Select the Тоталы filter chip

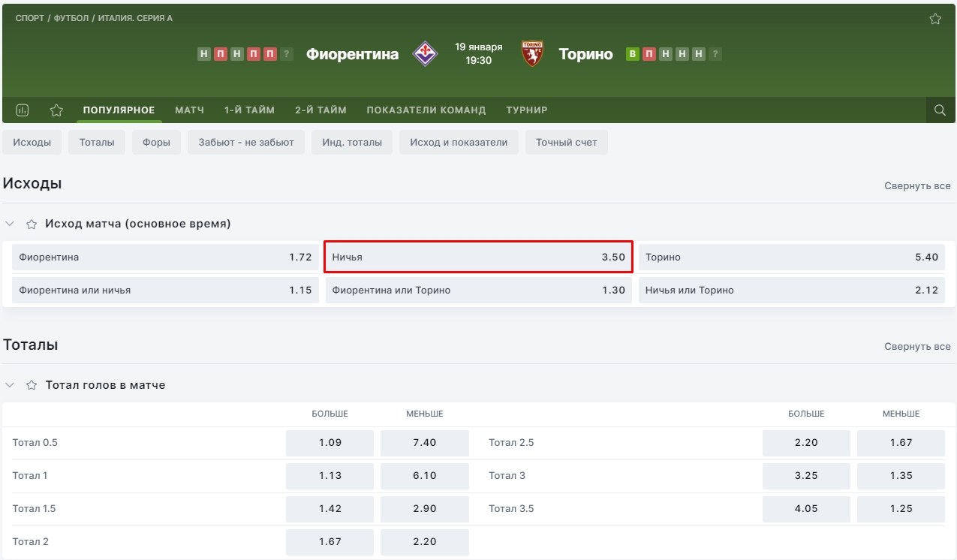(x=97, y=143)
